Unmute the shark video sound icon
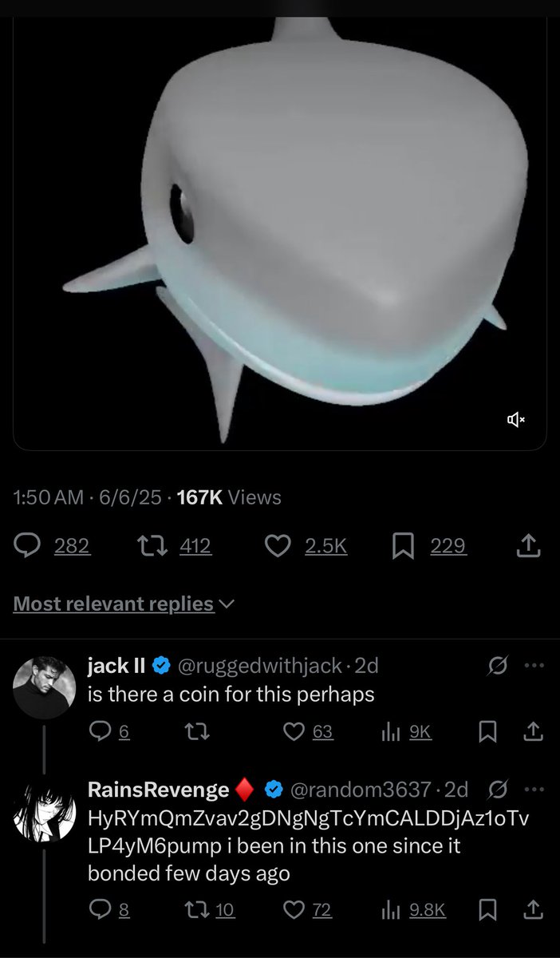 tap(516, 419)
